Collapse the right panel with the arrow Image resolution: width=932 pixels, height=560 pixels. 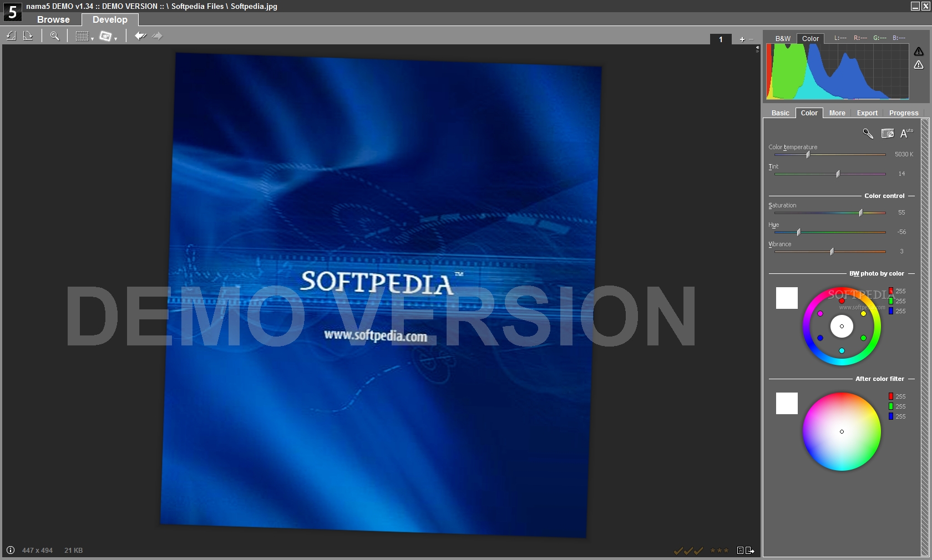click(x=757, y=48)
